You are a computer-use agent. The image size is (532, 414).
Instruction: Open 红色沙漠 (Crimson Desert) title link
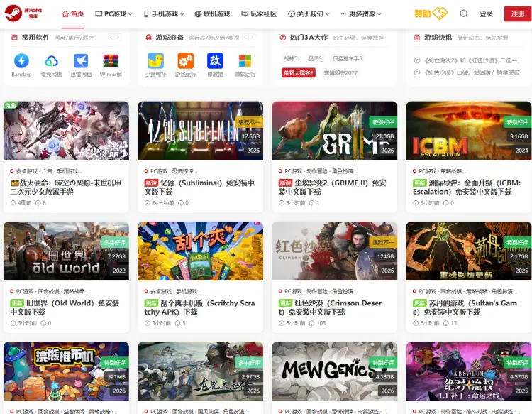point(330,307)
